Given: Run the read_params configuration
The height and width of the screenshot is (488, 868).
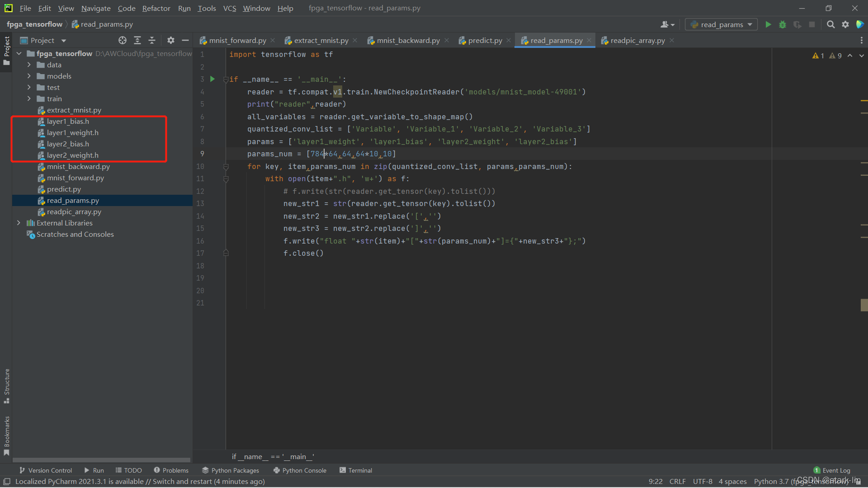Looking at the screenshot, I should pos(768,24).
